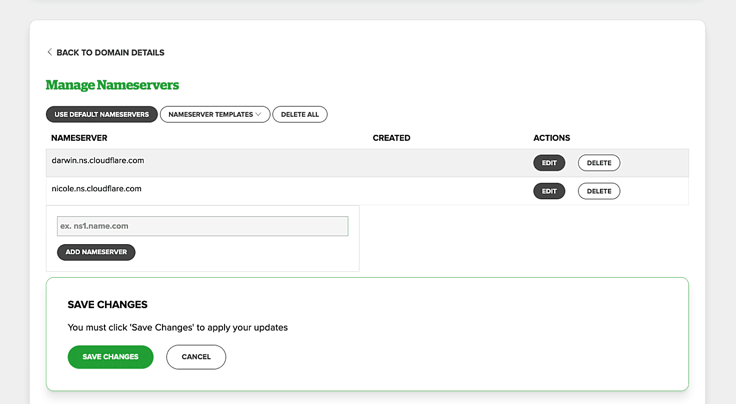Cancel the nameserver changes
Image resolution: width=736 pixels, height=404 pixels.
[196, 357]
